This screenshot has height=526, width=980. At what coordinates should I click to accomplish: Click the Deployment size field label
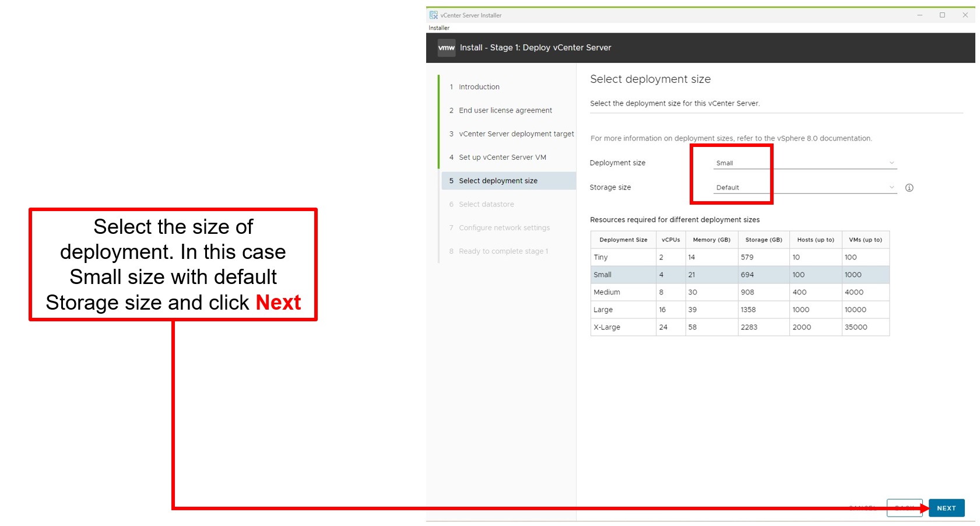[617, 163]
